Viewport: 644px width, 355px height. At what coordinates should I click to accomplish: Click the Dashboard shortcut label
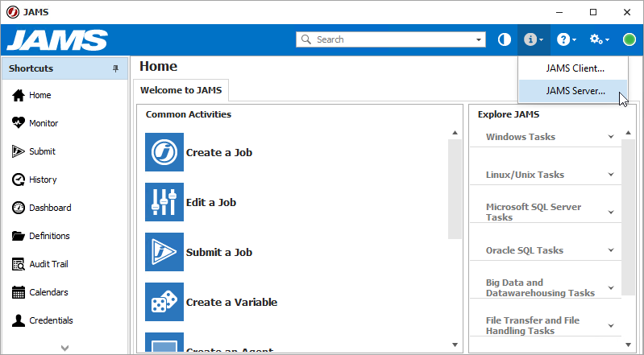50,208
